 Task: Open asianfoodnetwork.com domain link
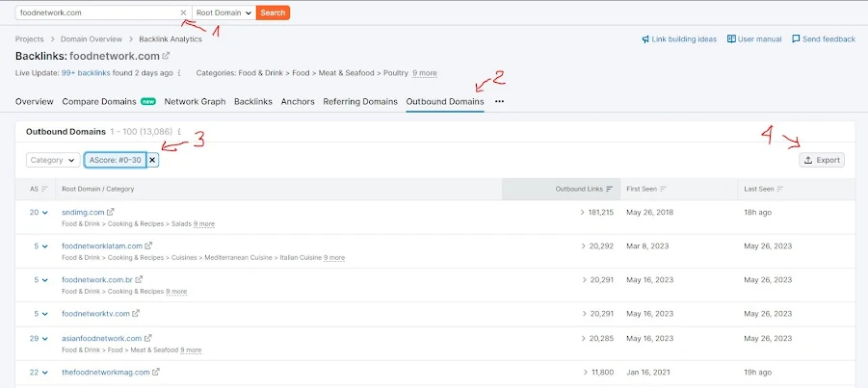coord(102,338)
